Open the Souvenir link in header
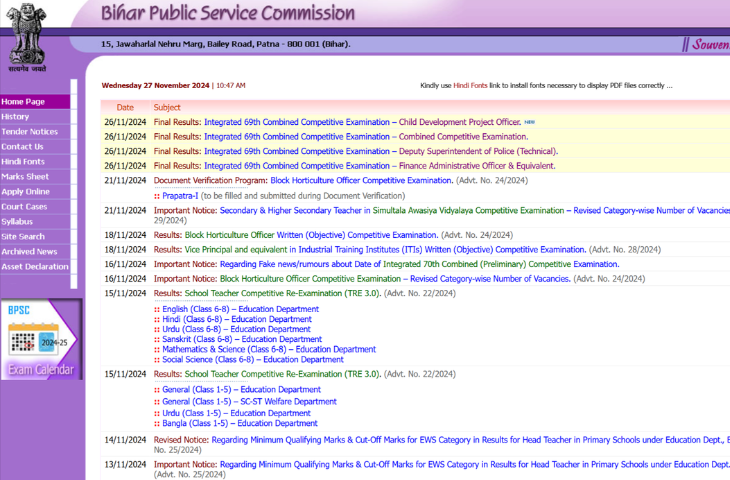This screenshot has height=480, width=730. click(x=710, y=44)
